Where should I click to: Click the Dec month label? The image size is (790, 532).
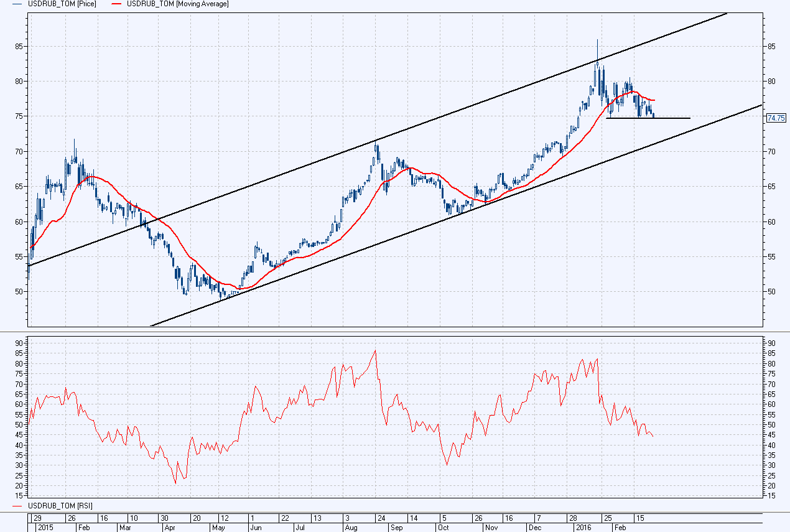point(535,527)
